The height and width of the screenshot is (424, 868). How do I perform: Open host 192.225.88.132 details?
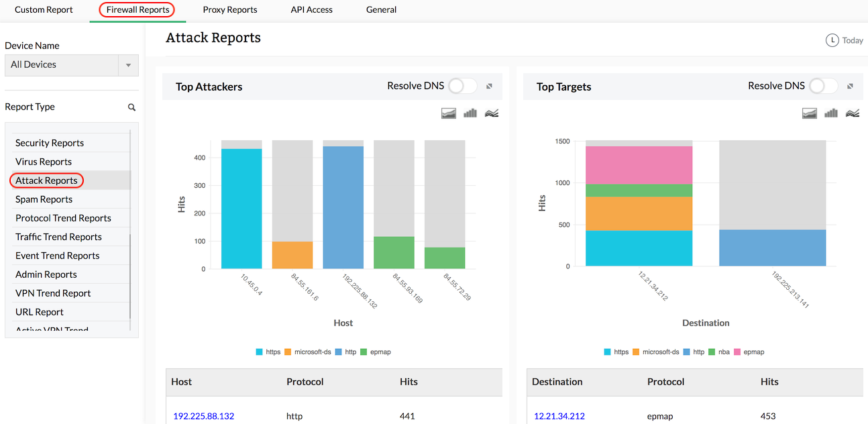pyautogui.click(x=203, y=416)
